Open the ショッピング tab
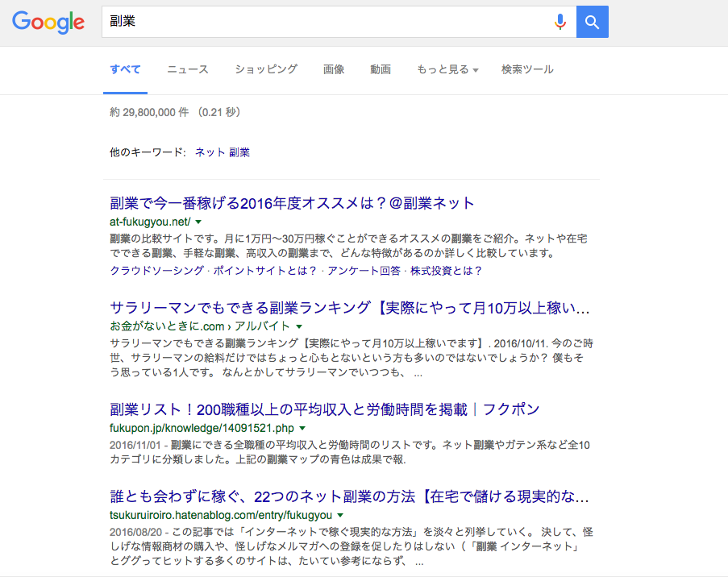The height and width of the screenshot is (577, 728). tap(266, 69)
